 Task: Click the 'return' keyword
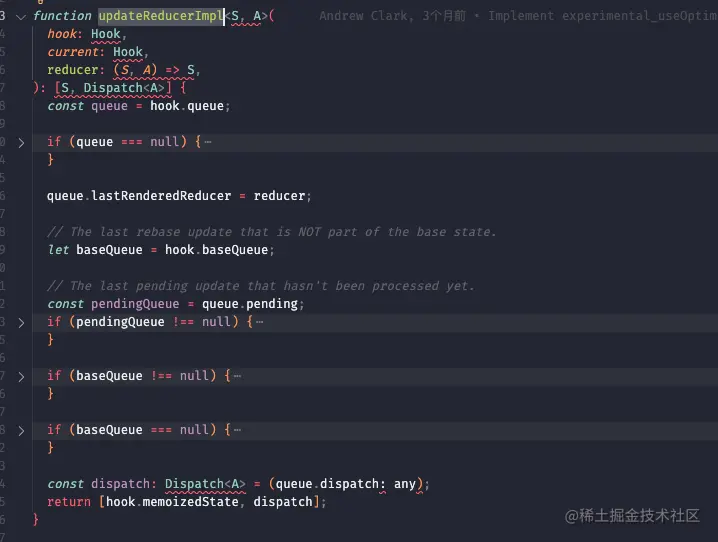(x=69, y=502)
